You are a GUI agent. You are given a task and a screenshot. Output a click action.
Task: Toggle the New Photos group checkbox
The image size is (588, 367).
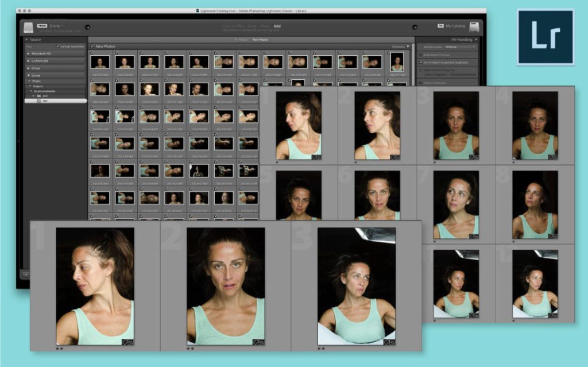(x=92, y=46)
